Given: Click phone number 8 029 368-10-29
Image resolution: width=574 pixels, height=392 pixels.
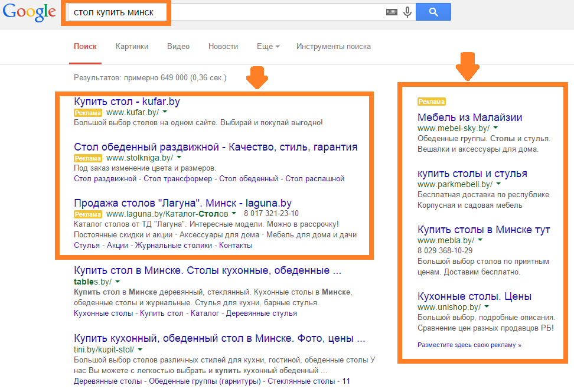Looking at the screenshot, I should (445, 250).
